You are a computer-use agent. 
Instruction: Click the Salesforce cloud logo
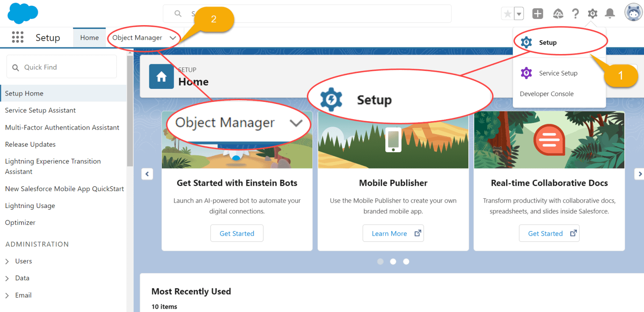point(23,13)
